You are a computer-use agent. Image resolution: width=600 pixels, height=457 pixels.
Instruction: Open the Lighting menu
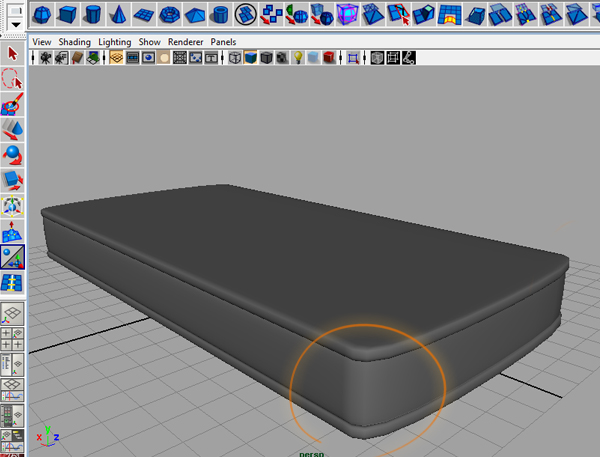(114, 42)
